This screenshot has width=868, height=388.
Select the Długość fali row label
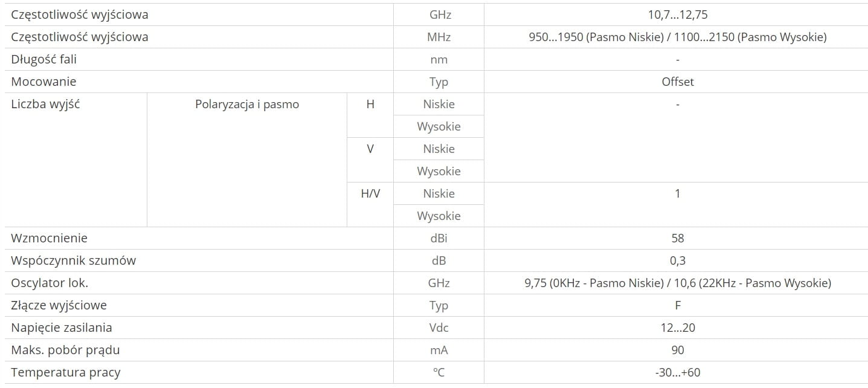pos(44,59)
